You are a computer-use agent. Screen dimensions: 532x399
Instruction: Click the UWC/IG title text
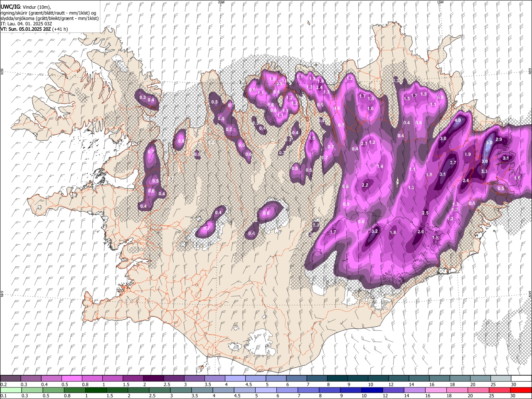tap(10, 7)
